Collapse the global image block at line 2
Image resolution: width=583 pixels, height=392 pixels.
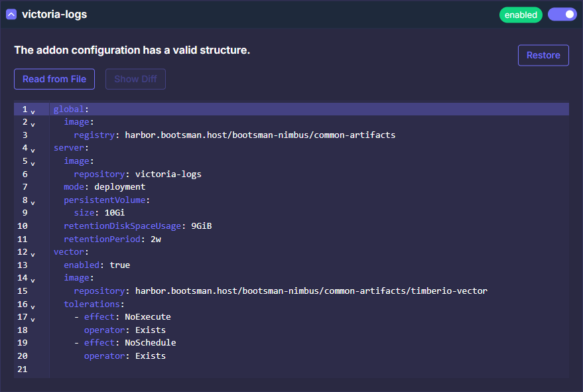click(32, 123)
